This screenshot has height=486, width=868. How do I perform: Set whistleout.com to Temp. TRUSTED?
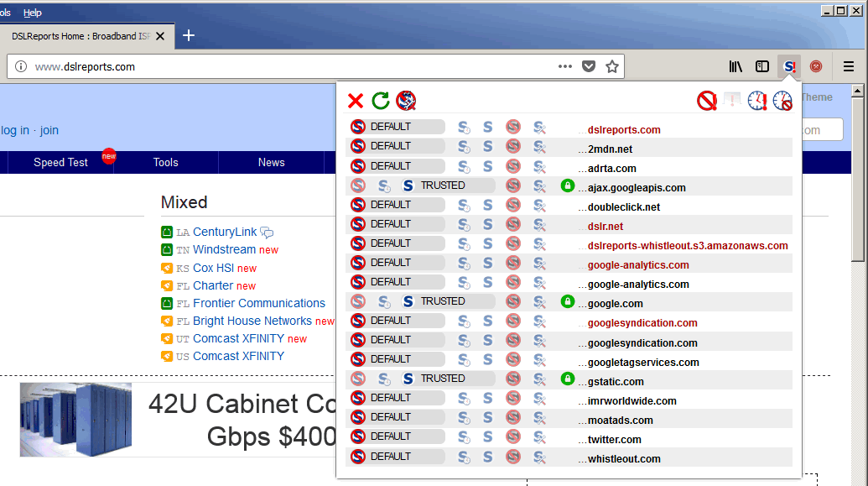pos(464,457)
